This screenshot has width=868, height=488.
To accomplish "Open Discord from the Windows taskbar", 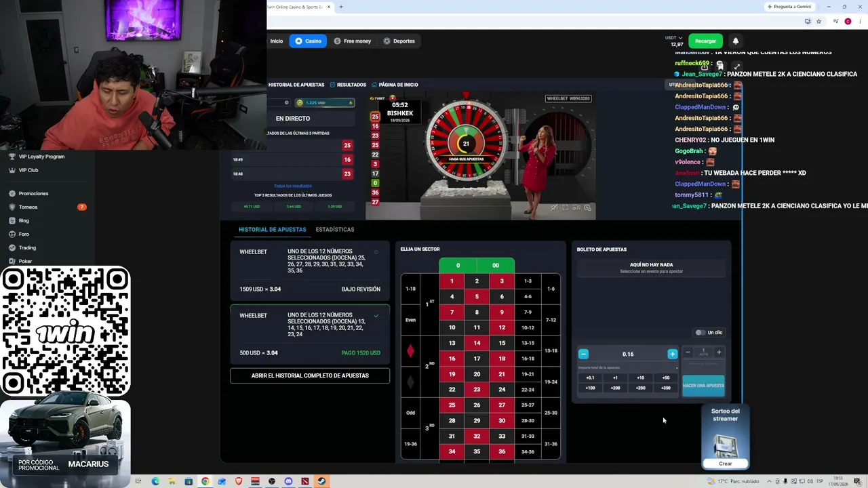I will 288,481.
